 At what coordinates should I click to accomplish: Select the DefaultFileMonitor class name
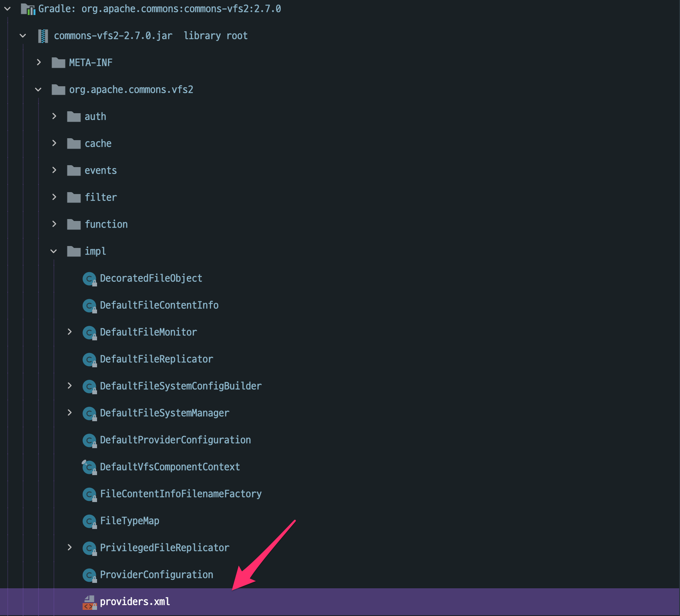coord(148,332)
